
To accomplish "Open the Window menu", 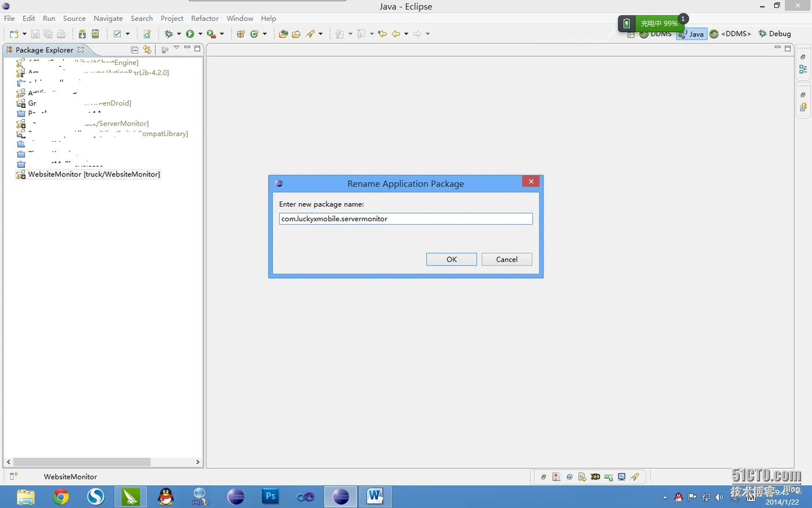I will [240, 19].
